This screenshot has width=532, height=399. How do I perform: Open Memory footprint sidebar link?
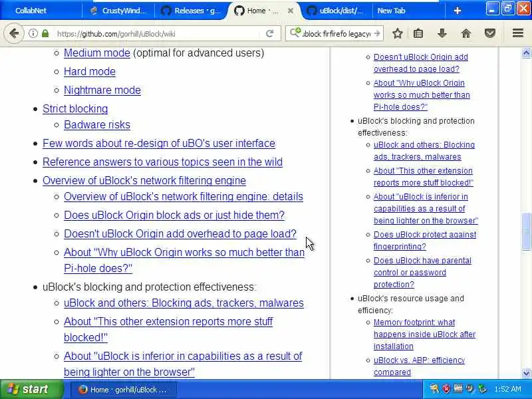click(424, 334)
